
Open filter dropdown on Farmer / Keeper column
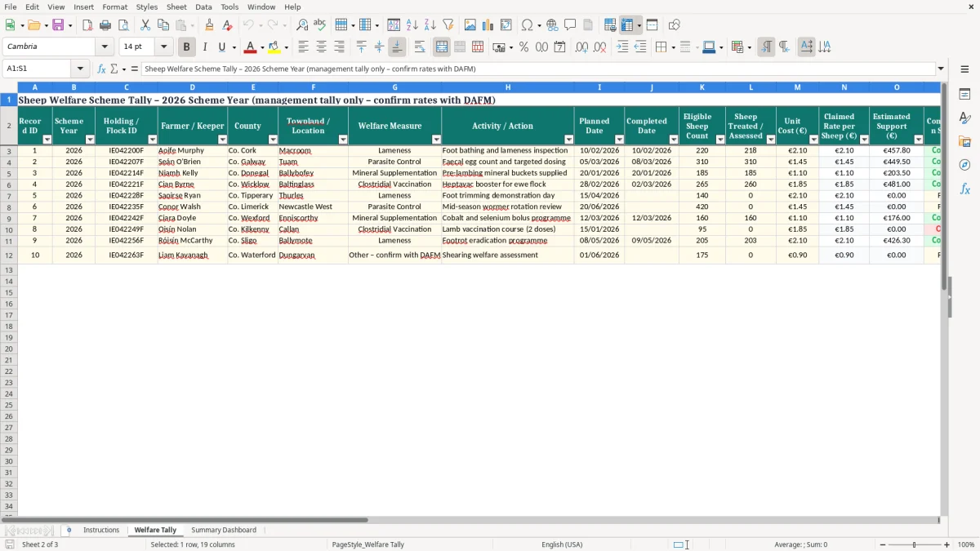pos(222,140)
